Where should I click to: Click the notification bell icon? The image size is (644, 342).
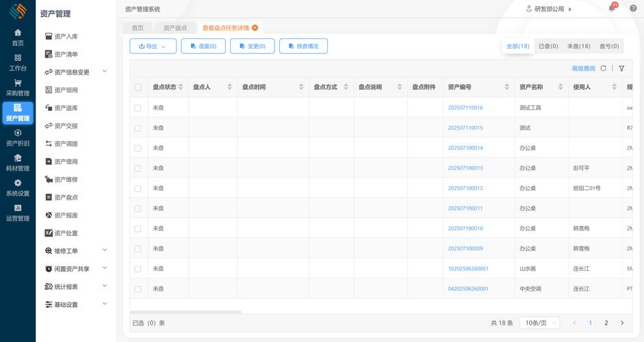pyautogui.click(x=612, y=8)
